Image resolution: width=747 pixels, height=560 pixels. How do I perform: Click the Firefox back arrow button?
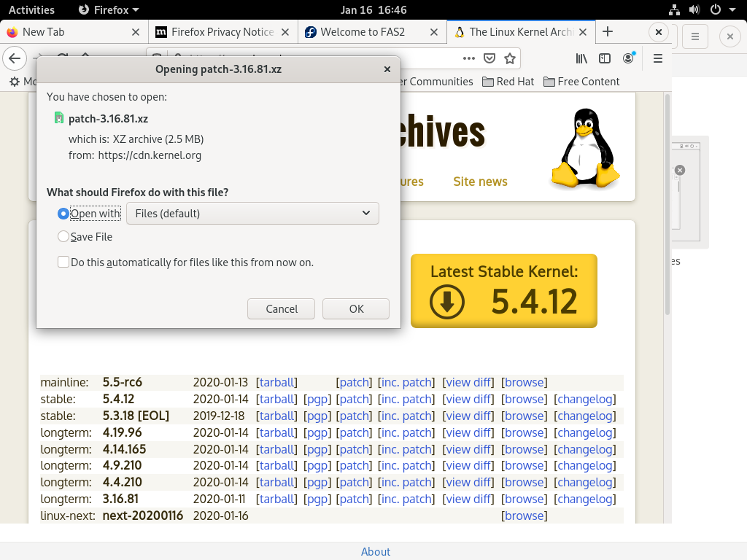pos(15,58)
